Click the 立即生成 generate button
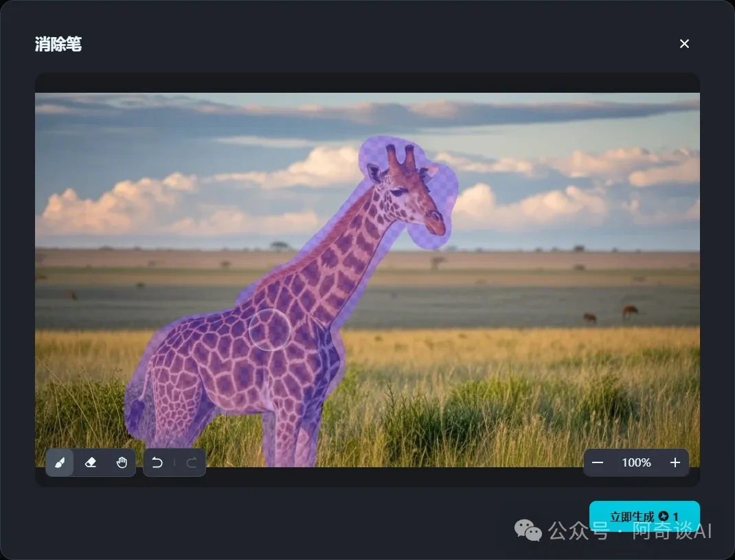 (x=644, y=516)
